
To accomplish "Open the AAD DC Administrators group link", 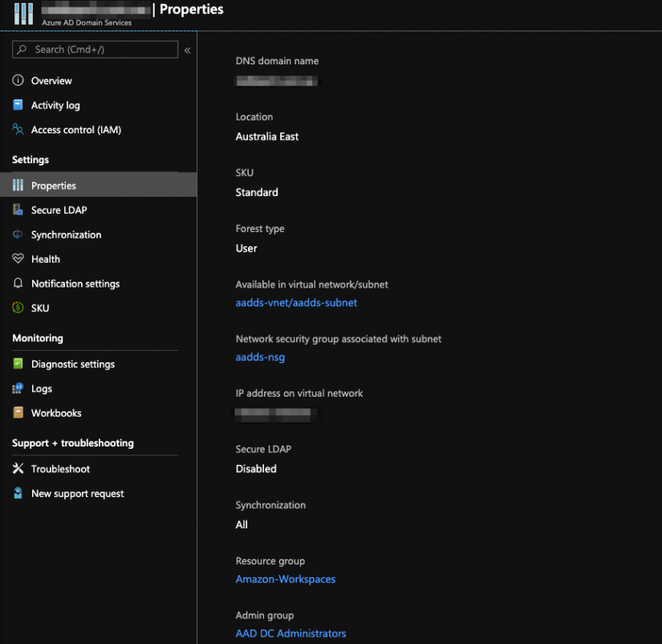I will [x=291, y=634].
